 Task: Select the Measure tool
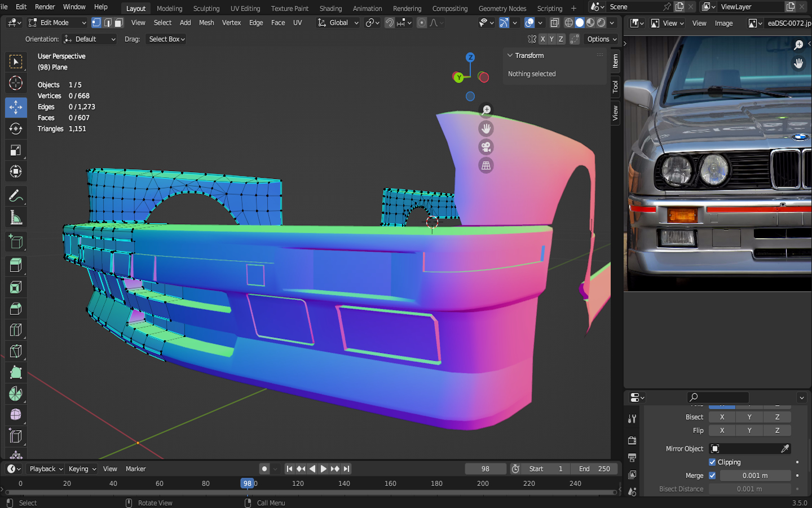coord(16,218)
